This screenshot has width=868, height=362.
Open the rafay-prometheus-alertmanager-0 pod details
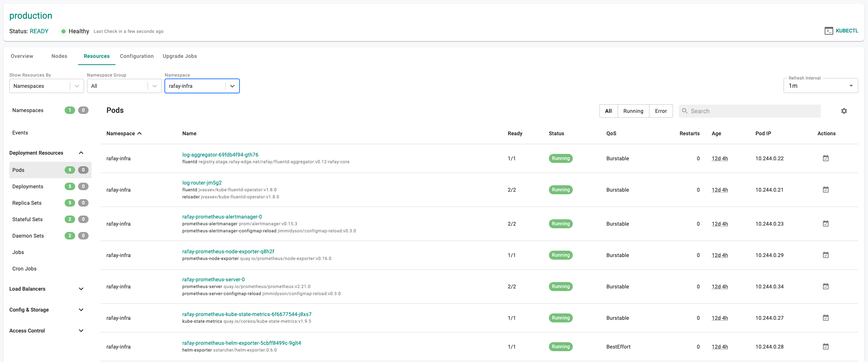222,216
